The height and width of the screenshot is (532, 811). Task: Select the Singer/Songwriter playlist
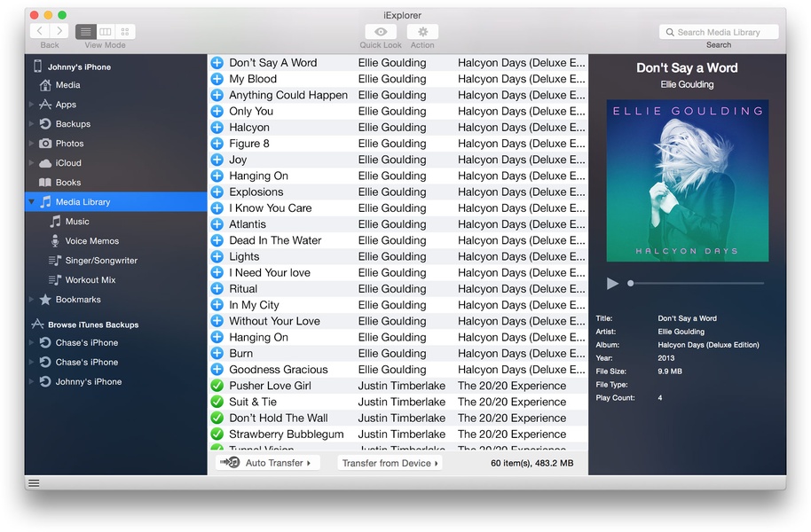100,261
